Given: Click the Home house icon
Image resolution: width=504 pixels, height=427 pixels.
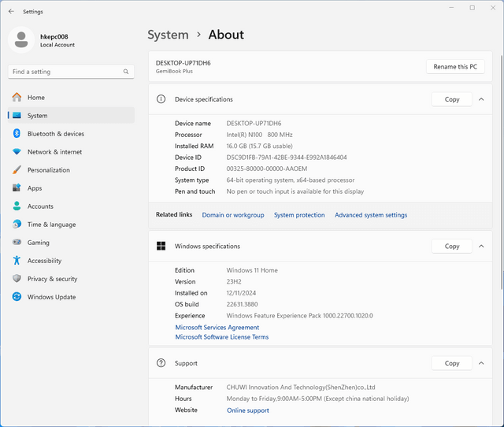Looking at the screenshot, I should click(17, 97).
